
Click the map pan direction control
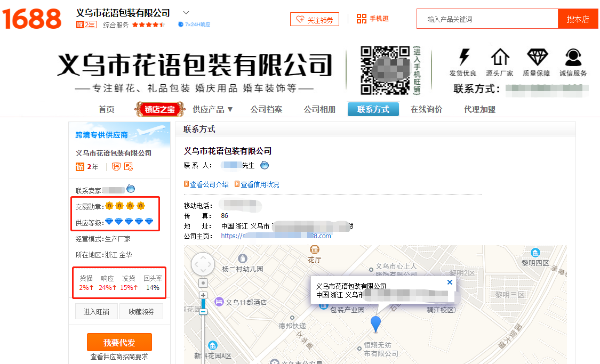pyautogui.click(x=203, y=264)
